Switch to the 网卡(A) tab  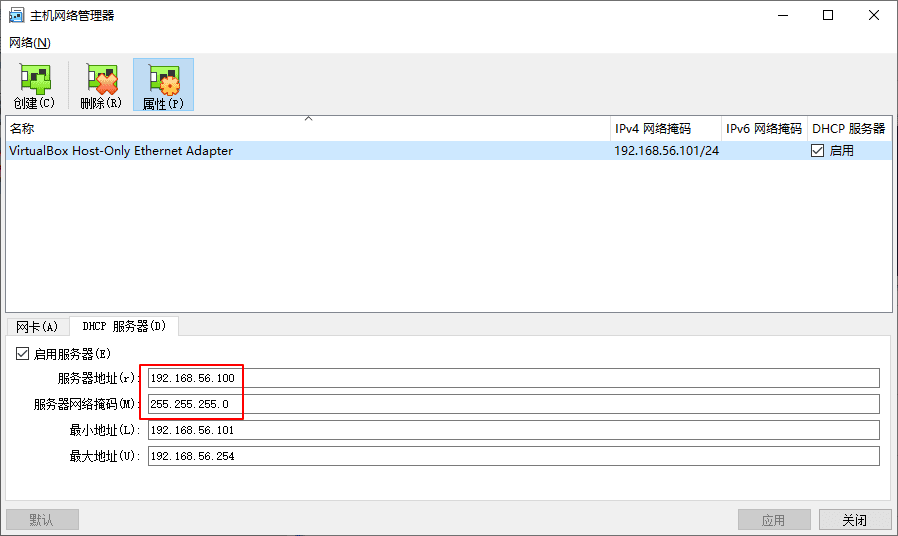(37, 327)
